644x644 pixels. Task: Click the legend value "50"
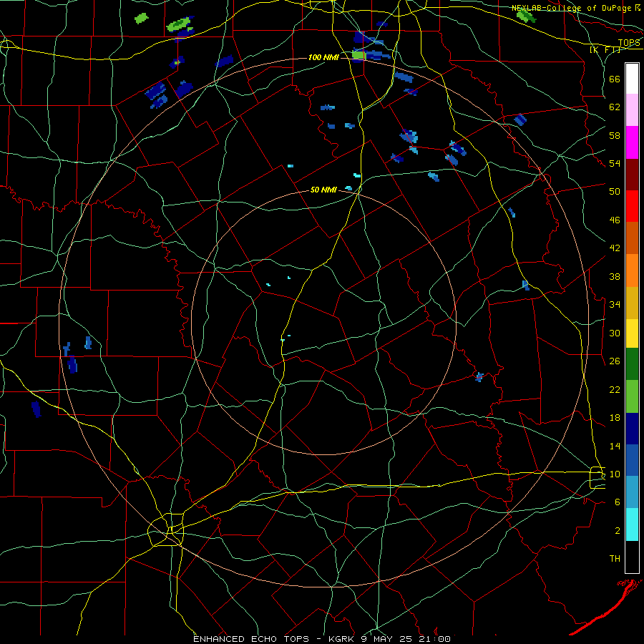tap(615, 192)
